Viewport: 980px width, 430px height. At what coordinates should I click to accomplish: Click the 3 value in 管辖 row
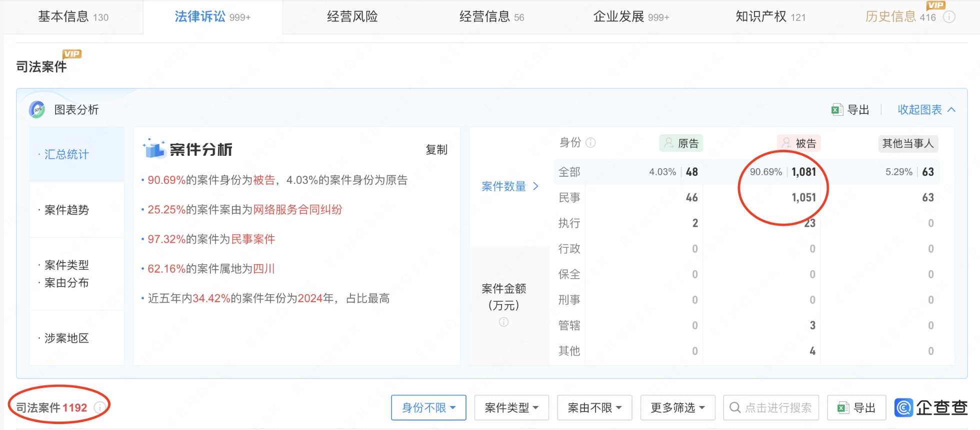tap(812, 325)
